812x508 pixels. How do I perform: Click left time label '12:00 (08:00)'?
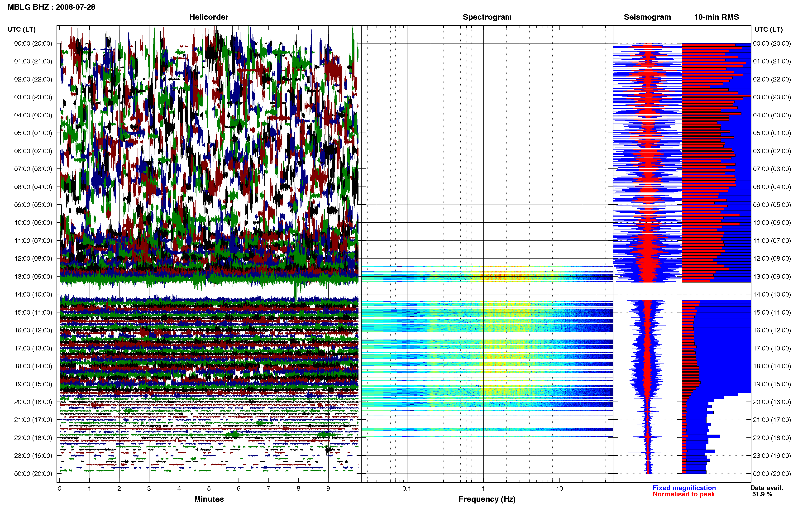coord(33,259)
